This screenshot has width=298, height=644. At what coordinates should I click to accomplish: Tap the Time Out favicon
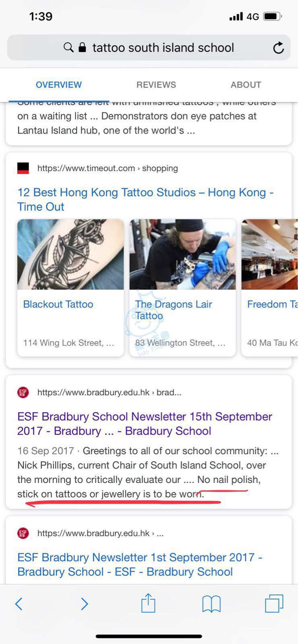coord(23,168)
